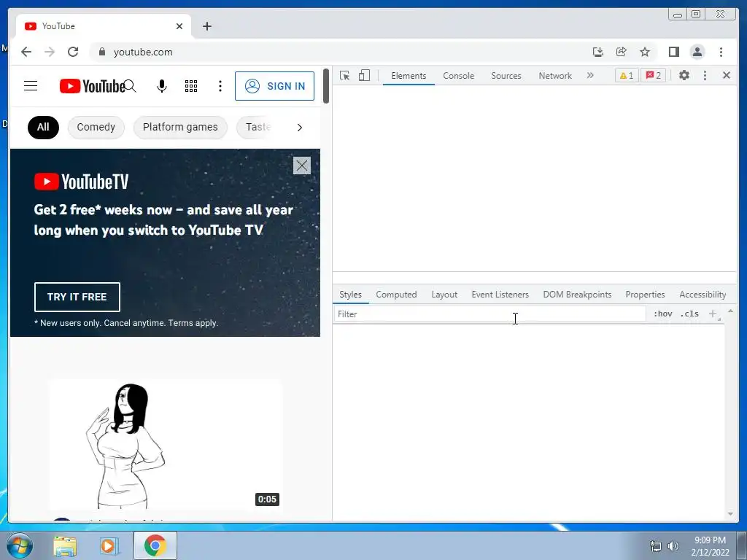Open YouTube settings three-dot menu
The height and width of the screenshot is (560, 747).
pyautogui.click(x=220, y=86)
